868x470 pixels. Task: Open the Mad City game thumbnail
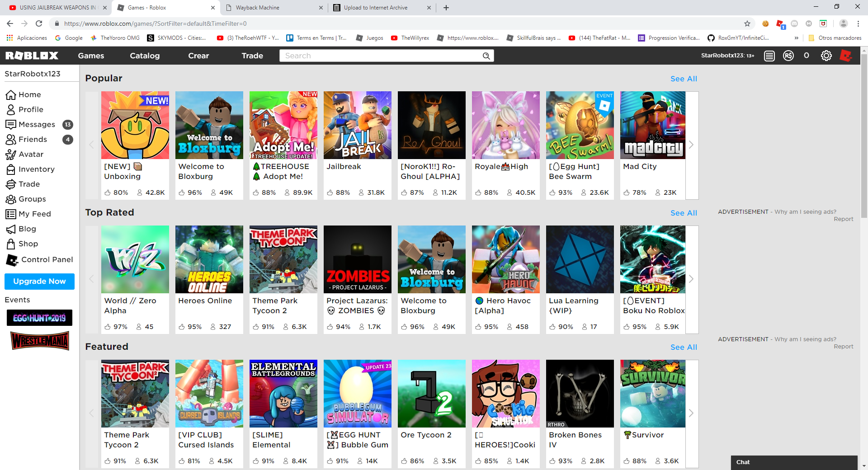pyautogui.click(x=653, y=125)
